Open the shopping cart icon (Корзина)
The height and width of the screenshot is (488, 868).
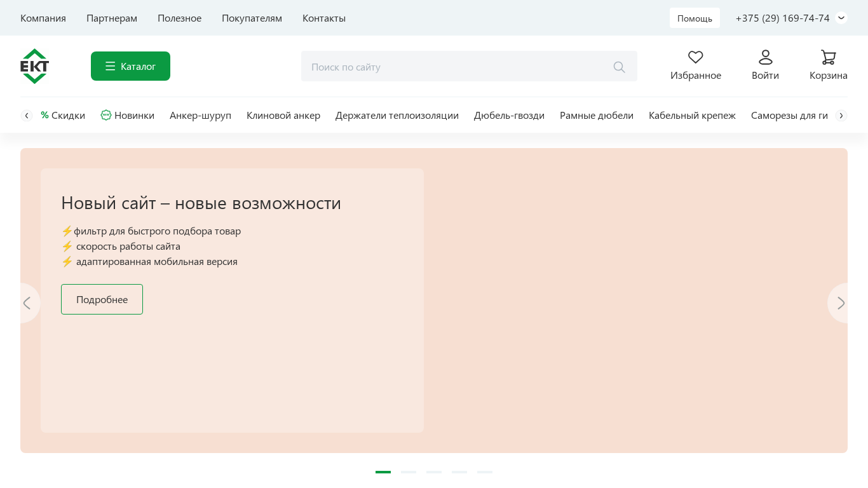828,57
